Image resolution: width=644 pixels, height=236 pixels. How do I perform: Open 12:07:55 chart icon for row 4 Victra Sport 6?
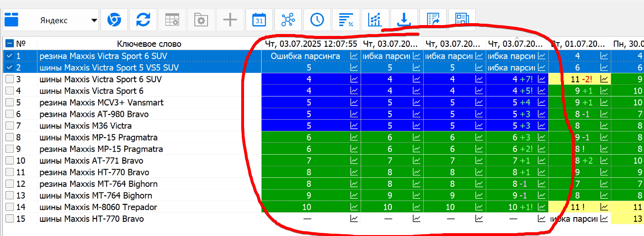[354, 91]
